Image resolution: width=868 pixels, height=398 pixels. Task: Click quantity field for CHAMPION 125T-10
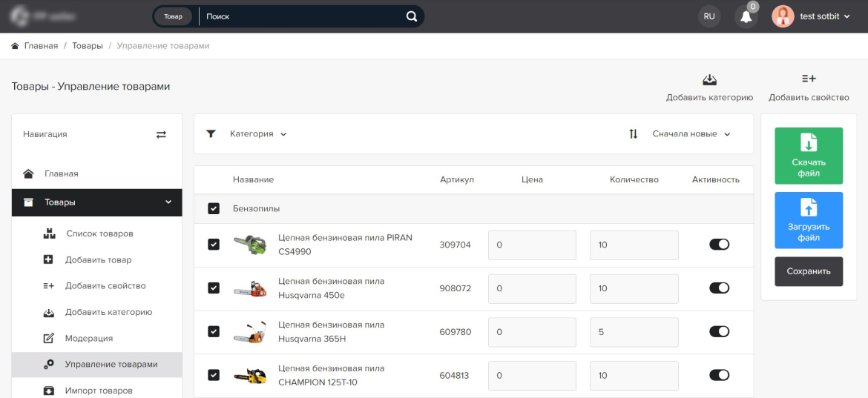(x=634, y=375)
